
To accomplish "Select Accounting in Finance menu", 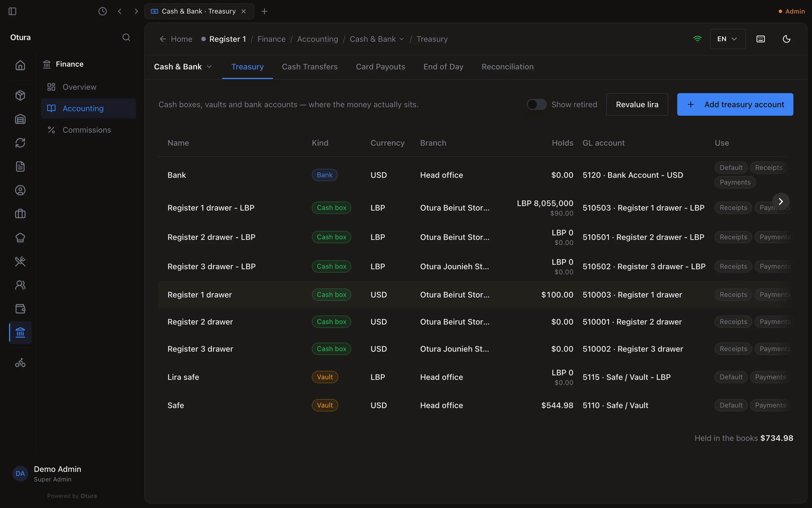I will [x=88, y=109].
